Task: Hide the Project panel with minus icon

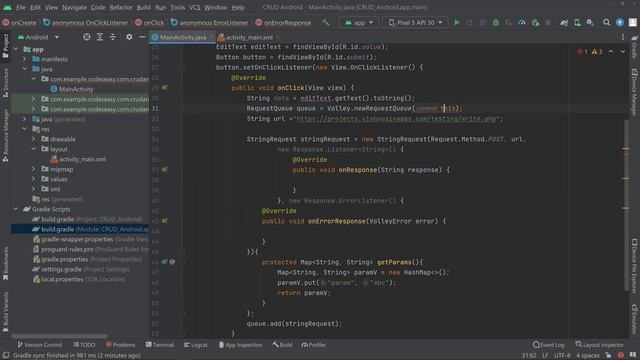Action: (x=142, y=37)
